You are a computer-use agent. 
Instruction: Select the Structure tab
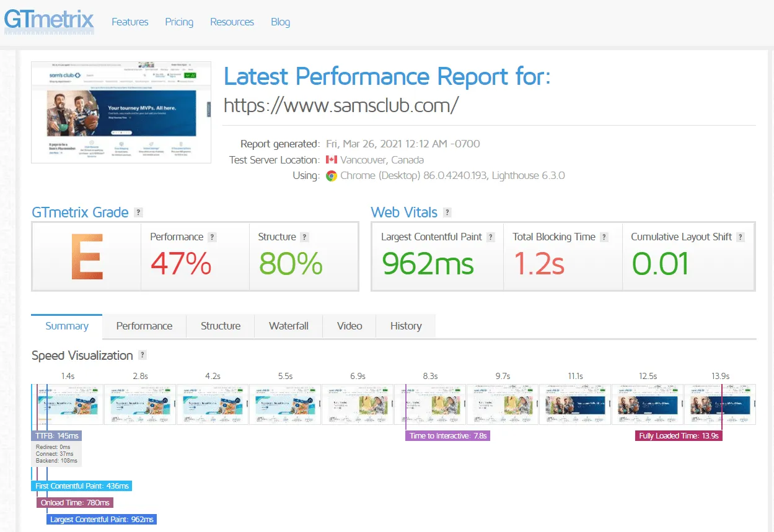click(221, 326)
